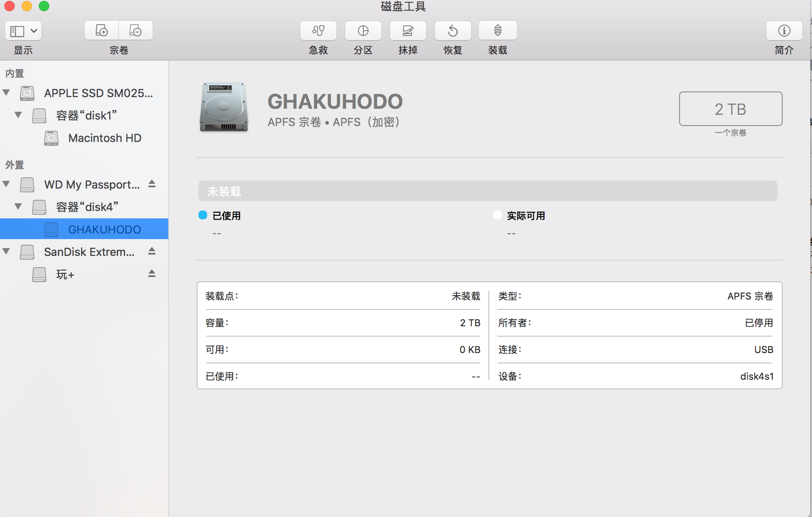
Task: Click the 2 TB capacity box
Action: point(730,109)
